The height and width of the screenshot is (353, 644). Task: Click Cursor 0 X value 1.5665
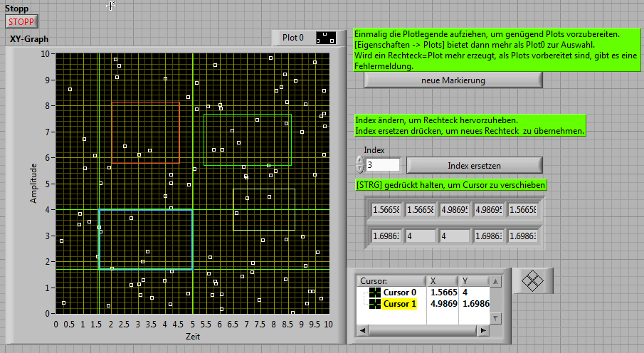443,293
